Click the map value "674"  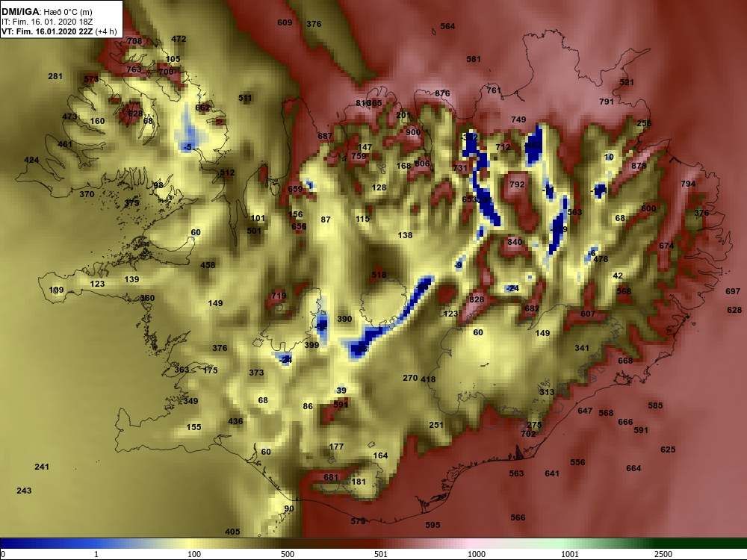(666, 246)
